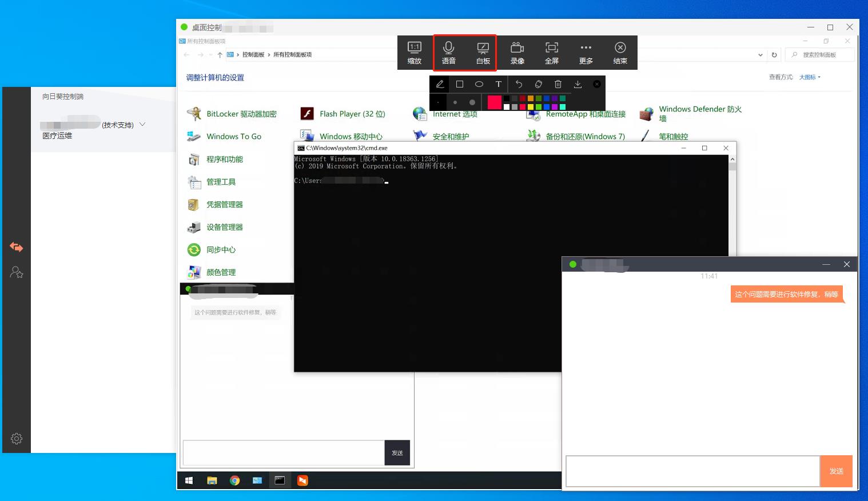Save whiteboard with download icon
868x501 pixels.
(x=578, y=84)
